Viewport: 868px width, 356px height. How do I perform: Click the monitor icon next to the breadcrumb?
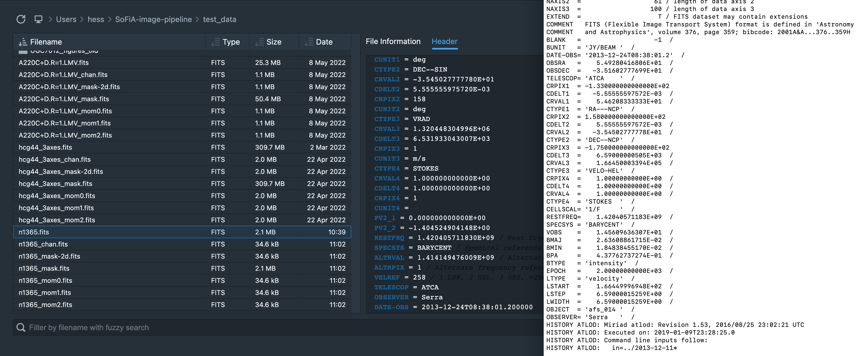point(38,20)
